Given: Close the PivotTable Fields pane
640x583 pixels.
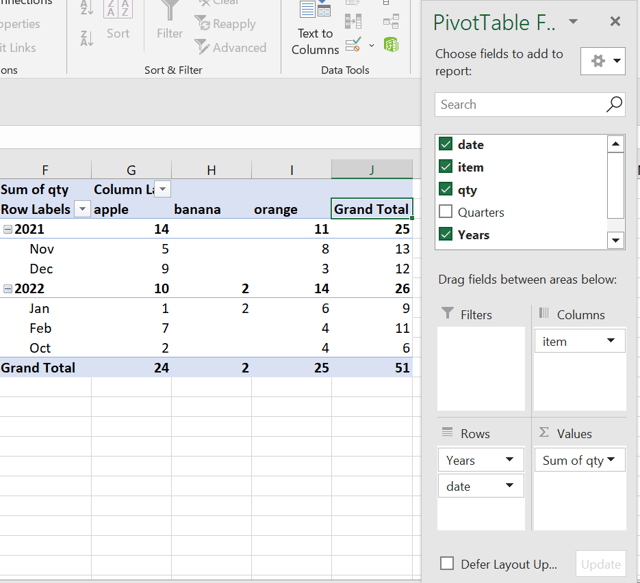Looking at the screenshot, I should click(615, 21).
